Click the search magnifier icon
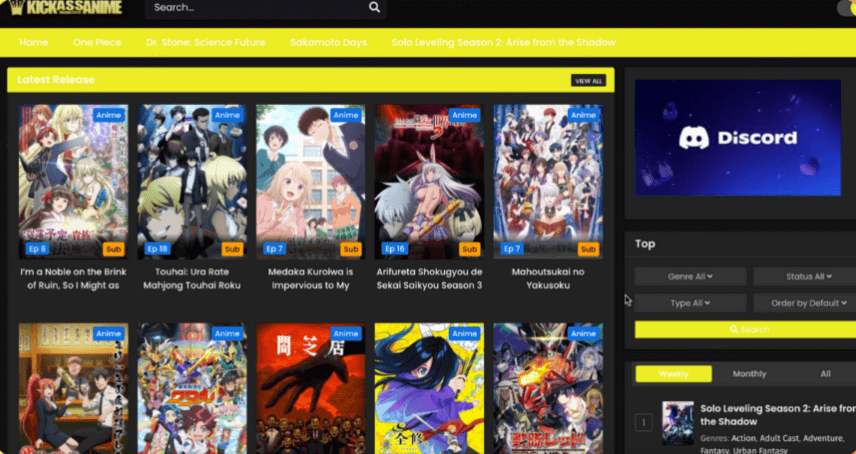 point(374,7)
